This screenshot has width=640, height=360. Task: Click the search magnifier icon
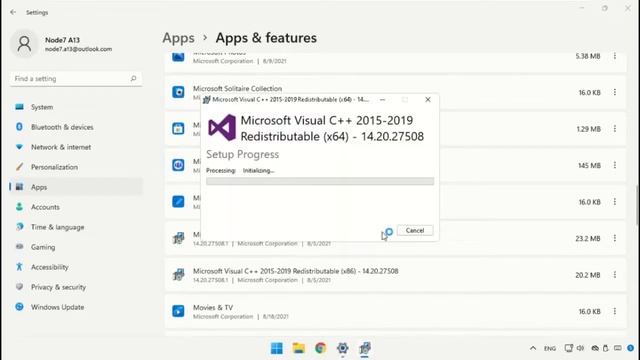click(x=133, y=78)
